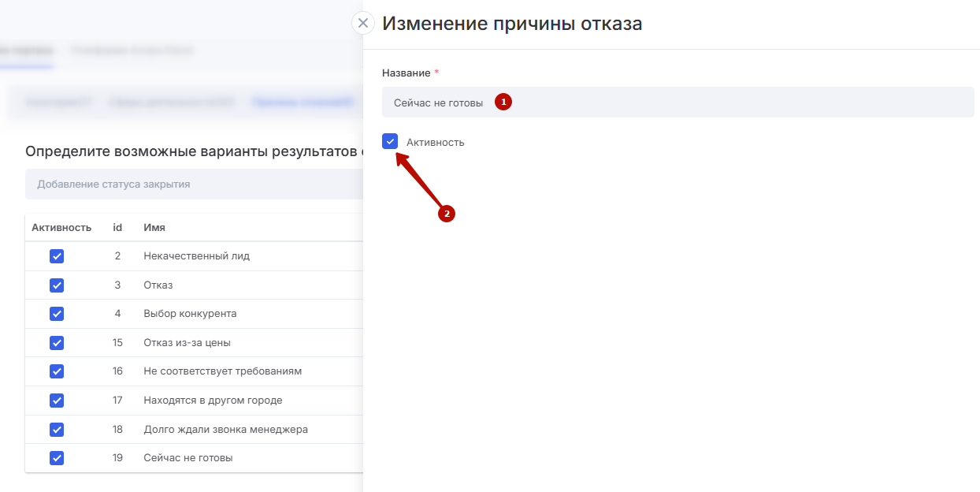Toggle activity checkbox for Сейчас не готовы
The image size is (980, 492).
(57, 458)
